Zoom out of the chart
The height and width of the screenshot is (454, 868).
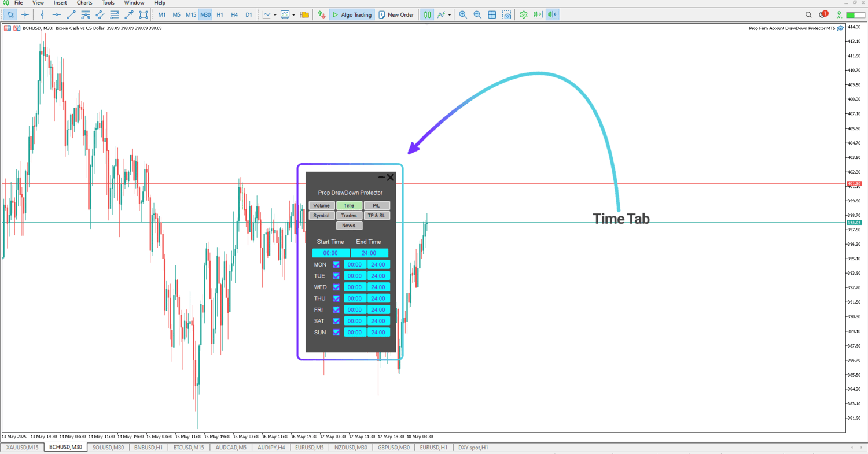(x=477, y=14)
